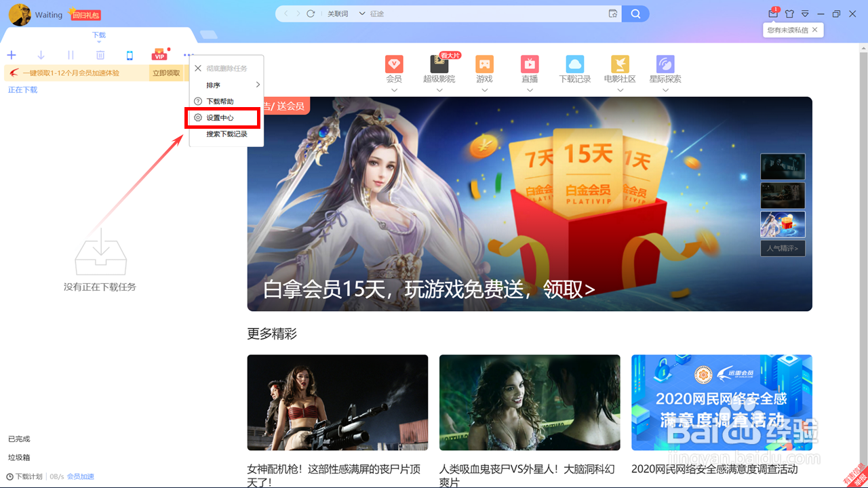Click the 回归礼包 badge

pyautogui.click(x=85, y=14)
